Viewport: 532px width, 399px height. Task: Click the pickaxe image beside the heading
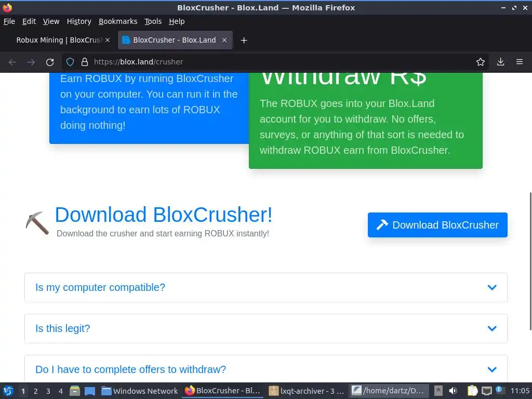[x=37, y=223]
